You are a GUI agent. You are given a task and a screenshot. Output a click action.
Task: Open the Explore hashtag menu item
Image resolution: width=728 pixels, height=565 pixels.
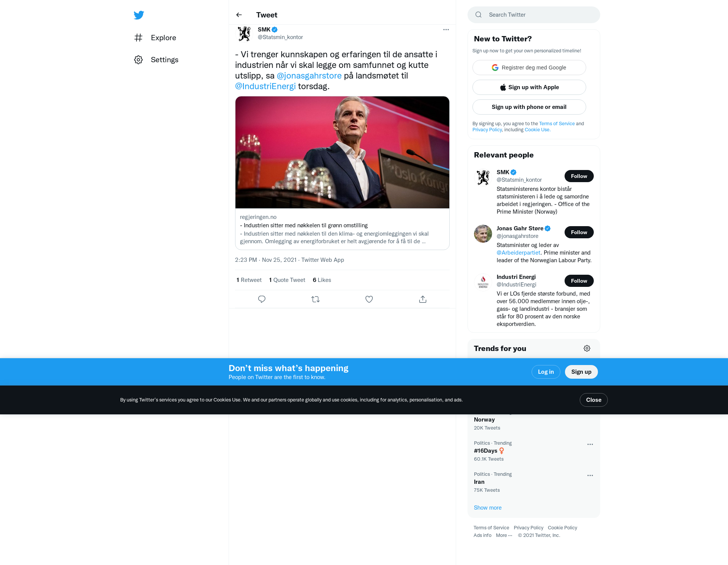(155, 38)
